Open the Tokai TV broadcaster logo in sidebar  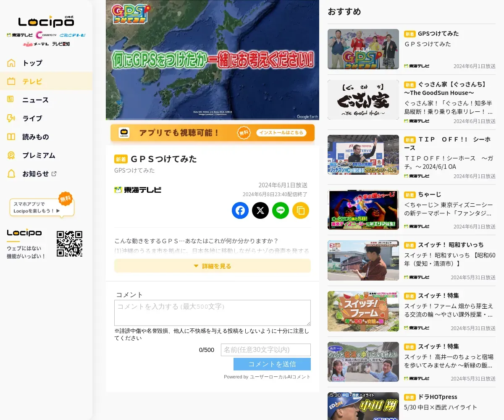20,35
